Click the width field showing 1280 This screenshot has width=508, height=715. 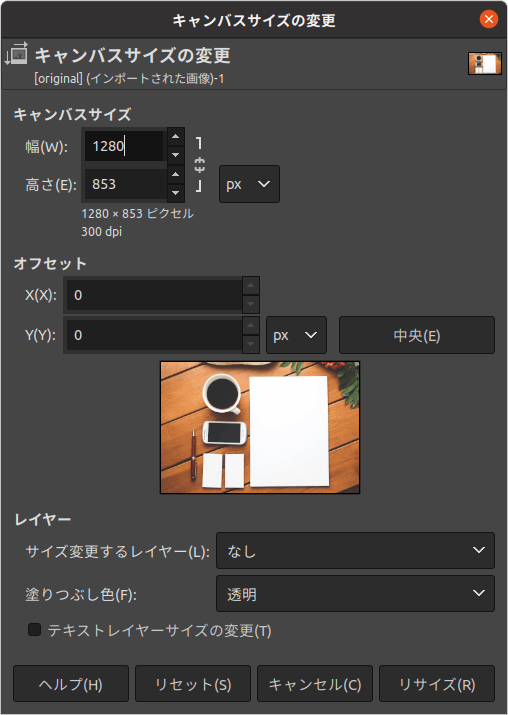124,146
